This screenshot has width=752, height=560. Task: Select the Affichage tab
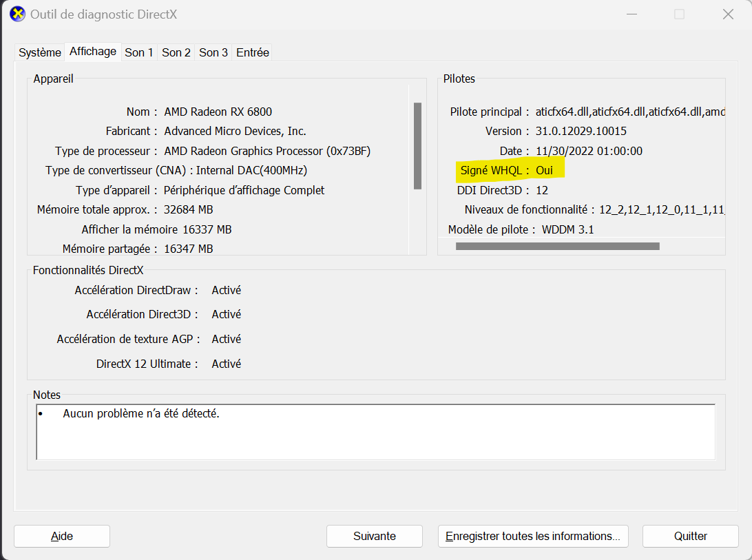point(93,52)
